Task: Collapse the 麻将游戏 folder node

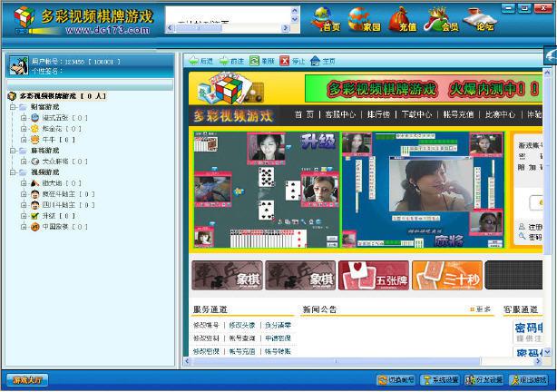Action: click(x=13, y=151)
